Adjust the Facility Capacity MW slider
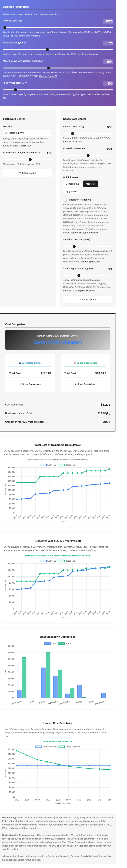The width and height of the screenshot is (127, 868). (58, 90)
